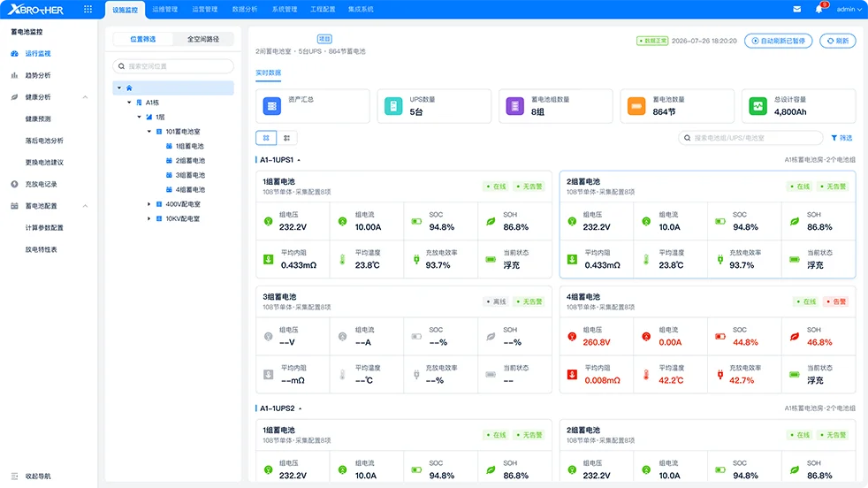Click the building icon next to A1栋
Screen dimensions: 868x488
139,103
